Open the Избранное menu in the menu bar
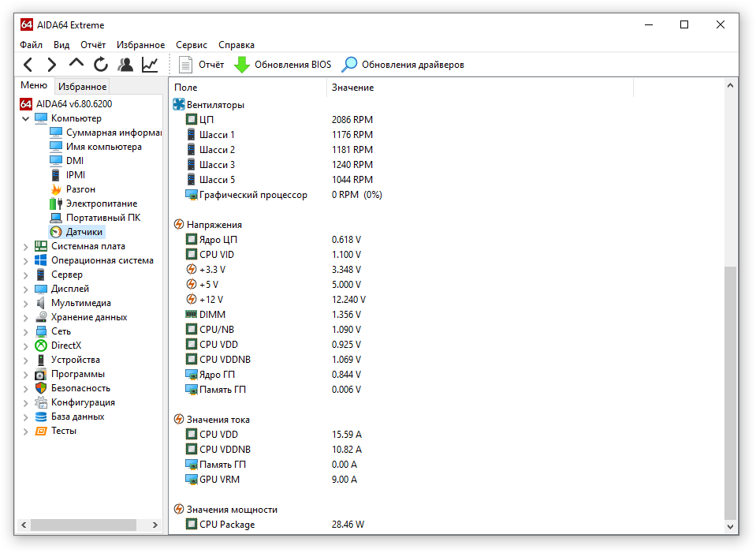This screenshot has height=553, width=756. pyautogui.click(x=141, y=45)
